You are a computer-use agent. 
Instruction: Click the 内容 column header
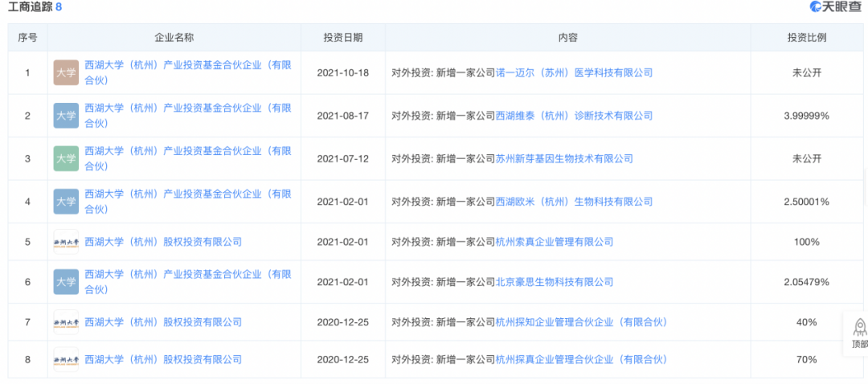(x=568, y=38)
